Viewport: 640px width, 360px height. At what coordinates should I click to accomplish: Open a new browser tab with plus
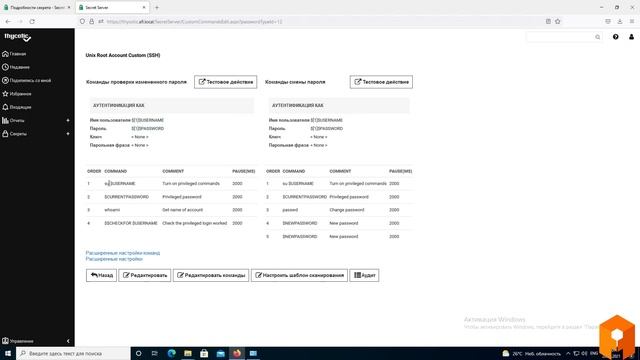point(157,7)
